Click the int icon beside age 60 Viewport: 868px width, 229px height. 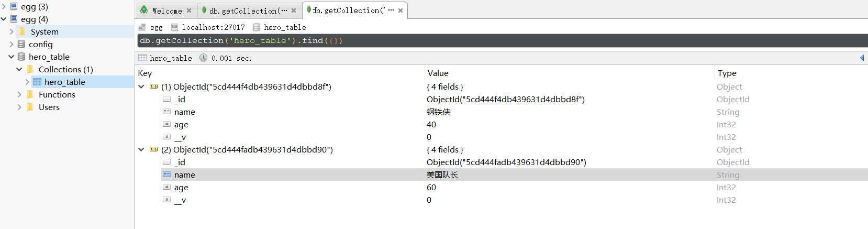pyautogui.click(x=166, y=187)
